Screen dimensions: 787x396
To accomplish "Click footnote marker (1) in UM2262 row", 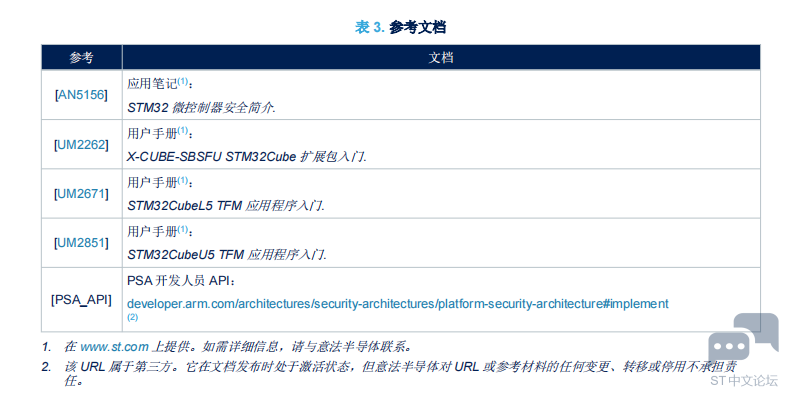I will 183,130.
